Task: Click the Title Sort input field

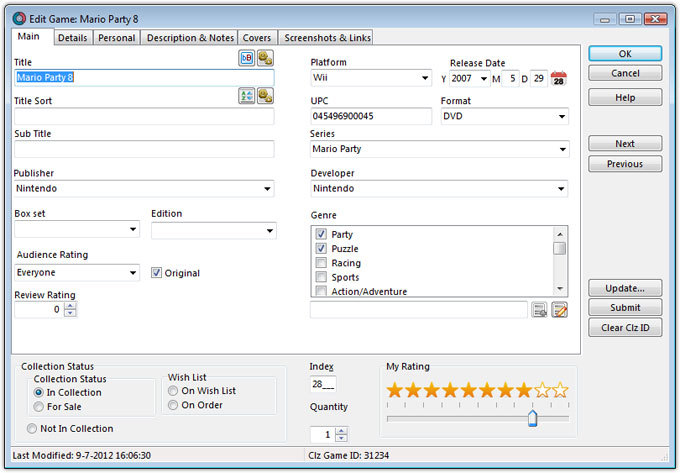Action: [144, 116]
